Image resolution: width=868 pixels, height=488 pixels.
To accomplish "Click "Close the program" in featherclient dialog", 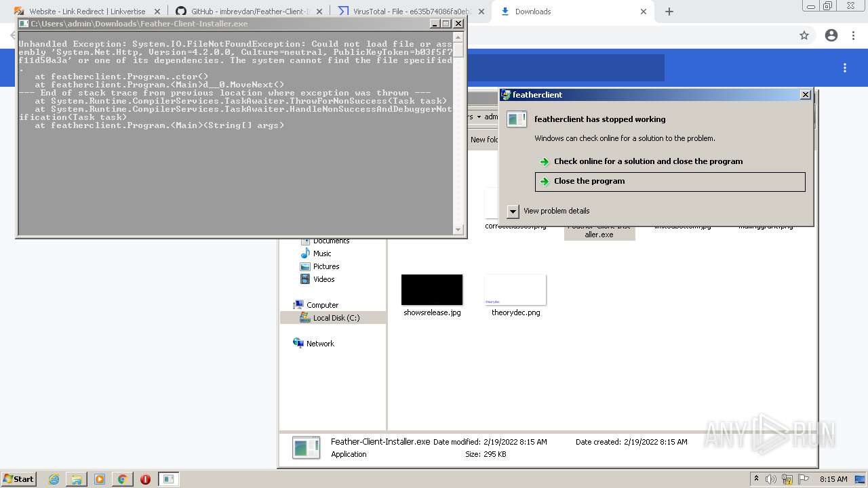I will [x=670, y=182].
